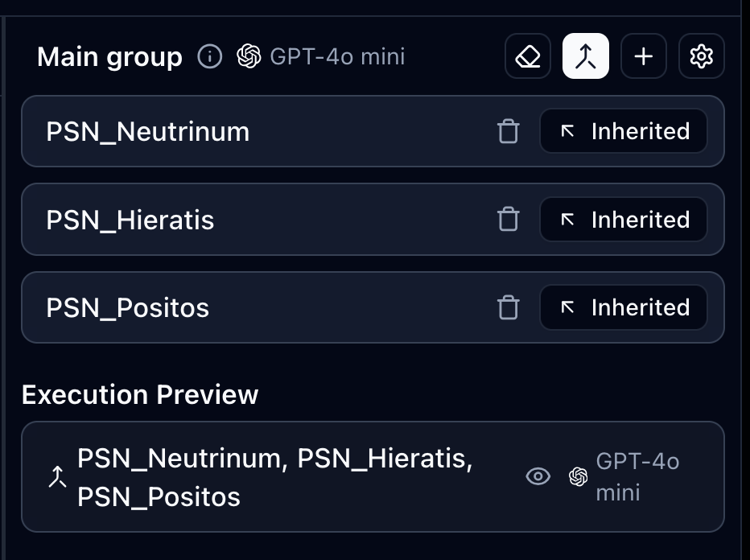
Task: Click the info icon next to Main group
Action: coord(209,57)
